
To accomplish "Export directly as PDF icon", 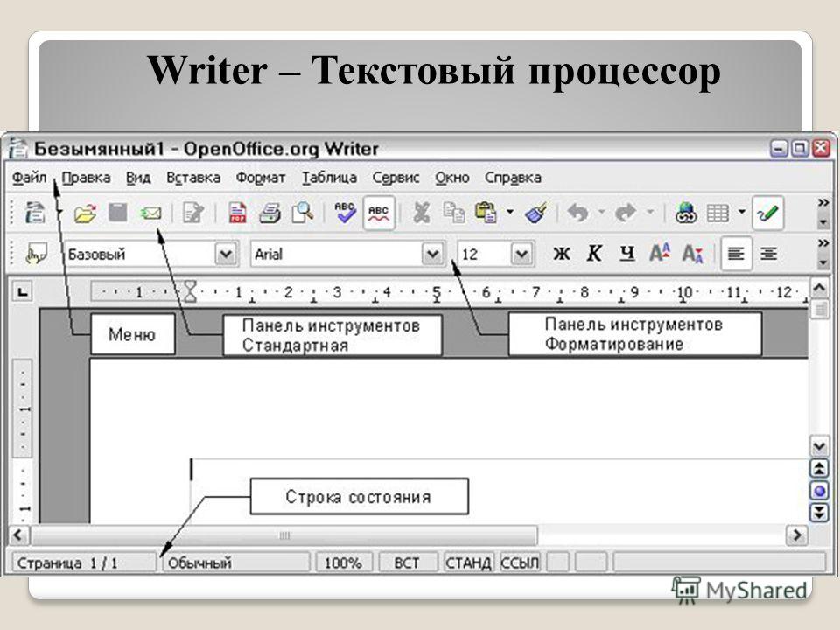I will point(237,213).
